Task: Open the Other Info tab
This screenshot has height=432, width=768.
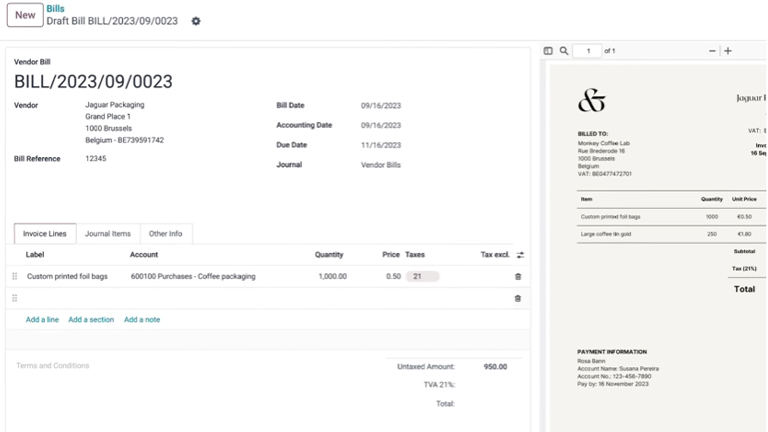Action: [x=165, y=234]
